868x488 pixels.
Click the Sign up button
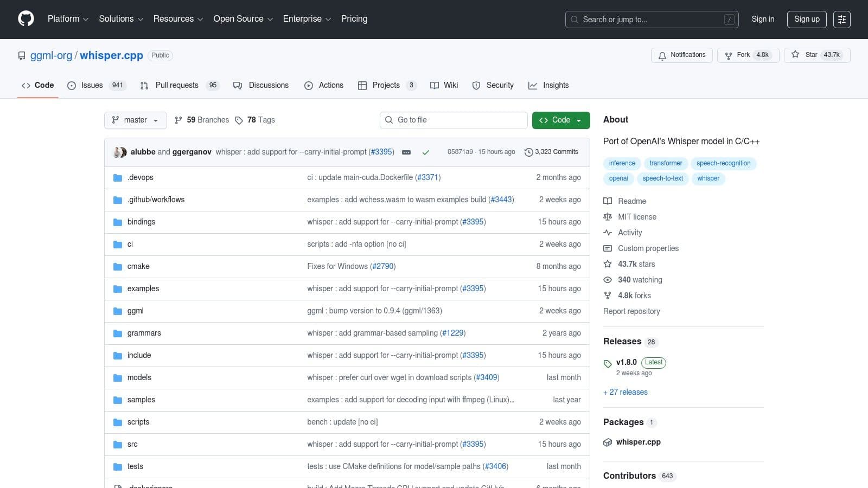tap(807, 19)
